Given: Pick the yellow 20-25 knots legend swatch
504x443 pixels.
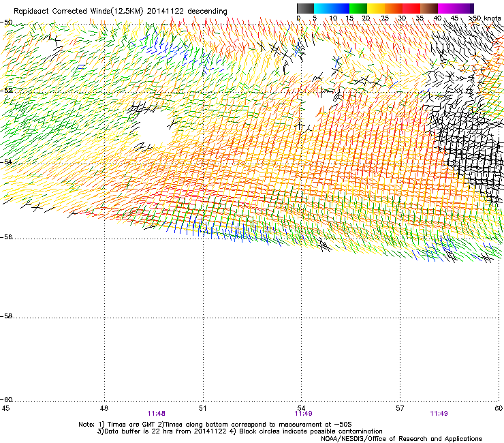Looking at the screenshot, I should pyautogui.click(x=376, y=8).
